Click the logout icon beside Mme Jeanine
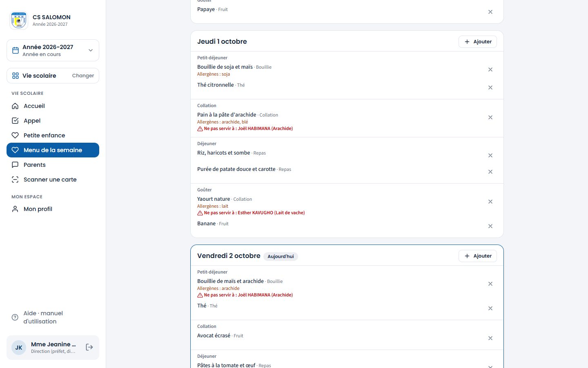 pos(89,347)
